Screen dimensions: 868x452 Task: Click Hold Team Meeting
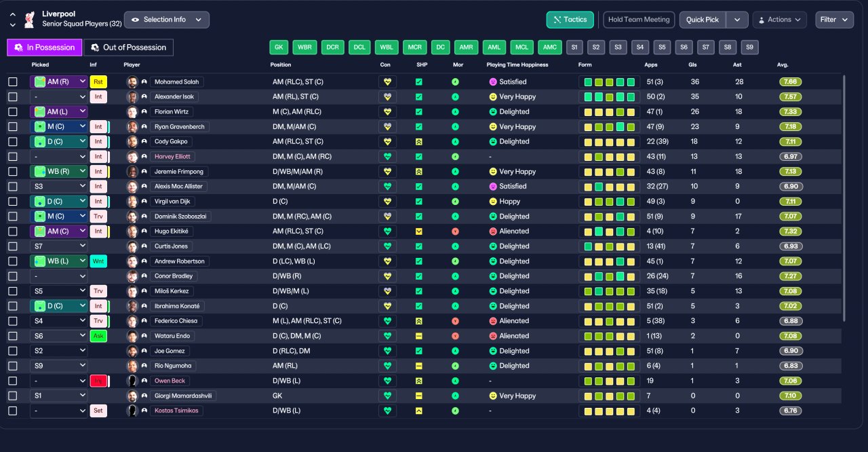[x=639, y=20]
